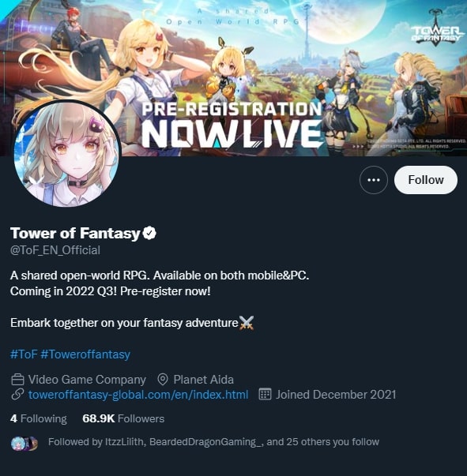Click the Tower of Fantasy display name
The image size is (467, 476).
75,233
